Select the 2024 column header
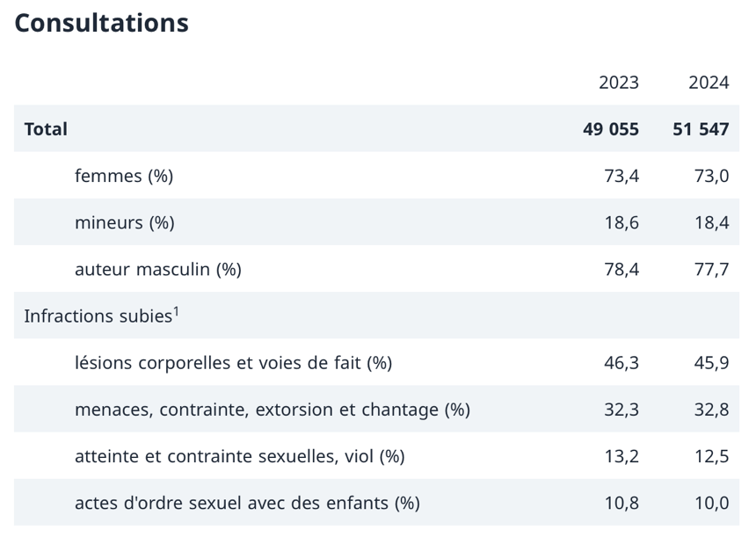 (709, 83)
